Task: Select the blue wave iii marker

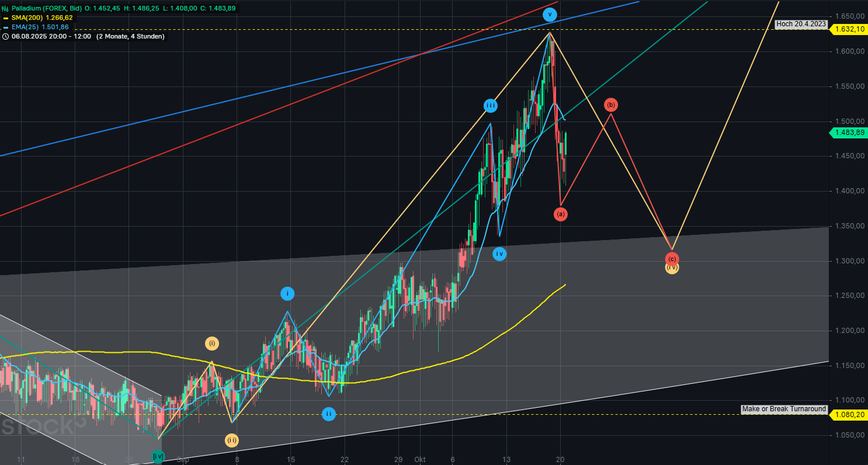Action: coord(491,106)
